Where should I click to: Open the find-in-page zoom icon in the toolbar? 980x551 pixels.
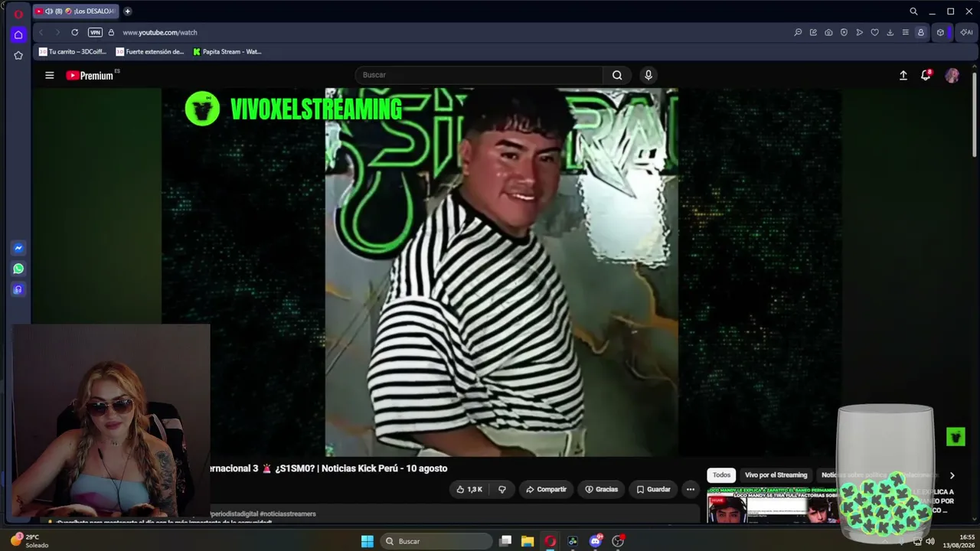click(798, 32)
